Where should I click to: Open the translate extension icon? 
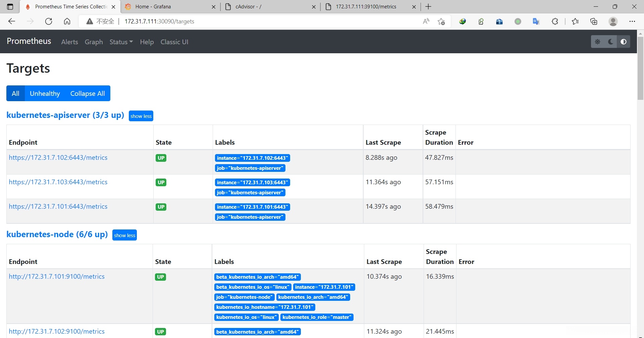(x=536, y=21)
